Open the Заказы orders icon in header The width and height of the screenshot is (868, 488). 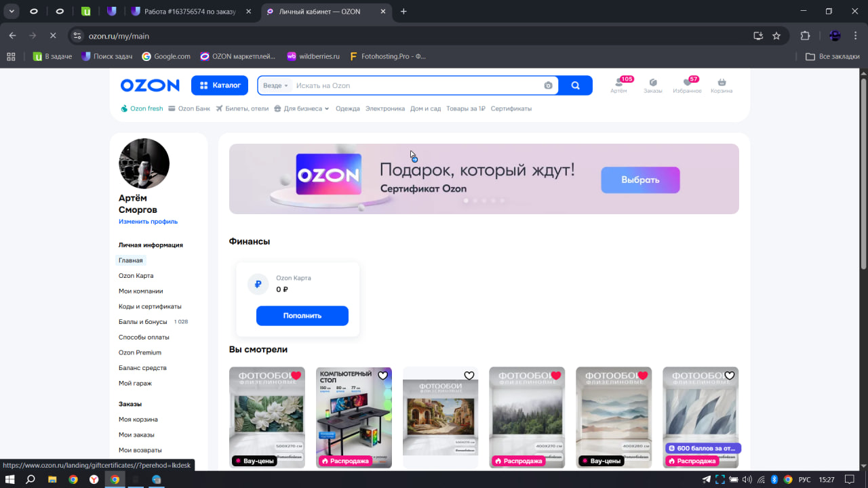point(653,85)
